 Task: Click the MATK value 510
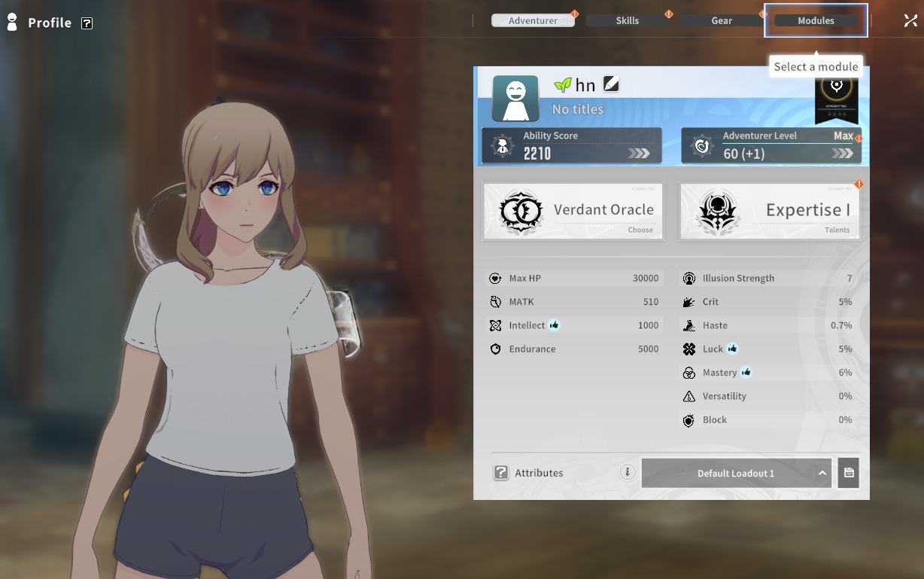coord(651,302)
